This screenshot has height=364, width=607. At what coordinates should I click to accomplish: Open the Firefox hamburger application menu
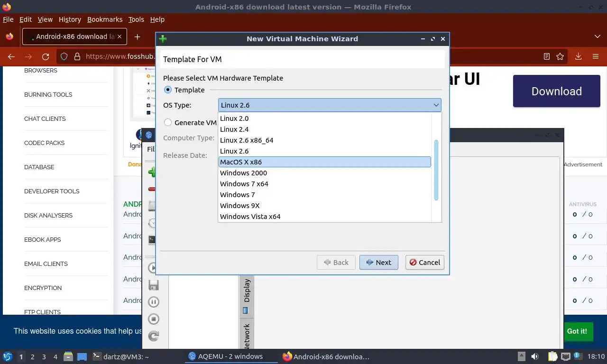(x=596, y=56)
